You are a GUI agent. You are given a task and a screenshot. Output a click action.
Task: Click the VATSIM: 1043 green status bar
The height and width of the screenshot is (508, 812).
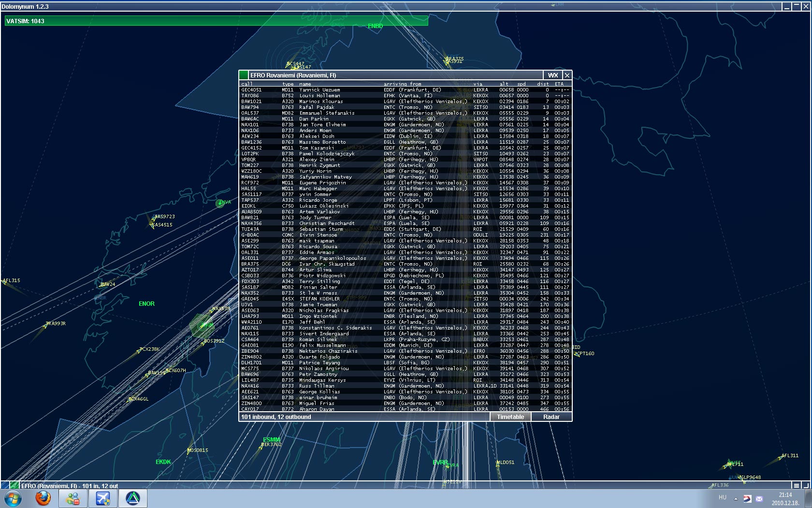click(x=217, y=21)
